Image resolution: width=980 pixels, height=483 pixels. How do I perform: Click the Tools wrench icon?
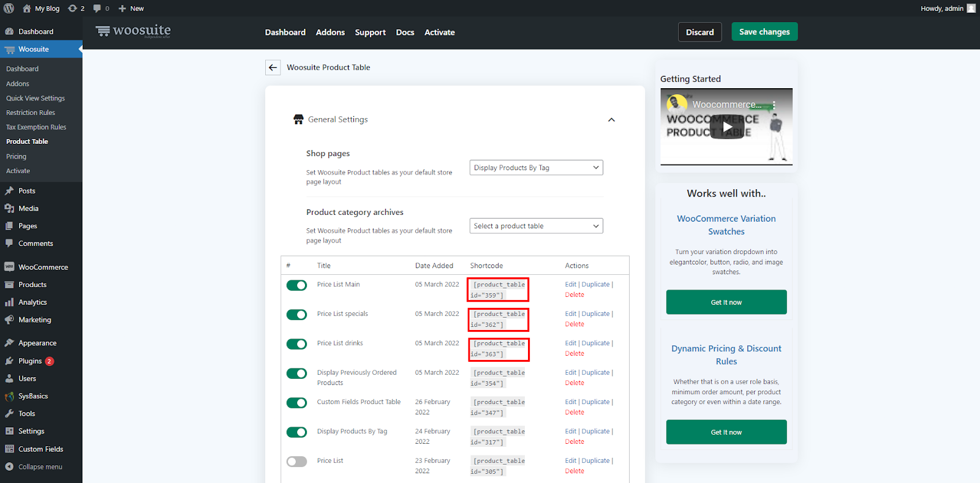(9, 414)
